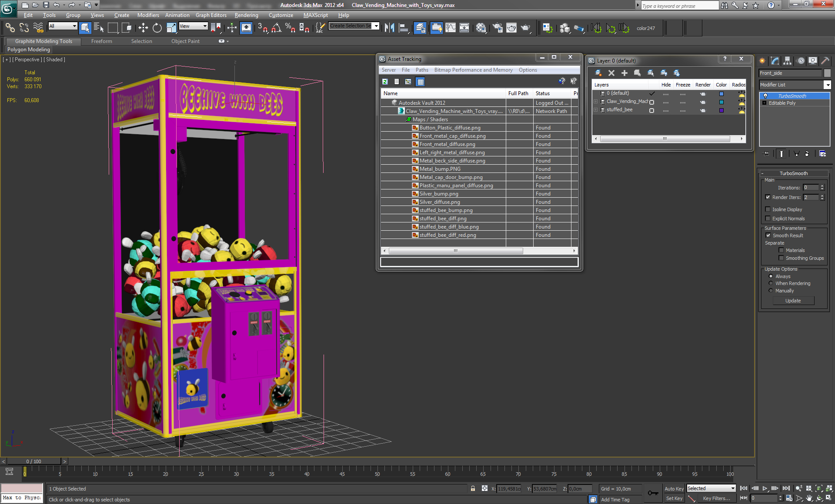Screen dimensions: 835x504
Task: Play the animation
Action: tap(765, 488)
